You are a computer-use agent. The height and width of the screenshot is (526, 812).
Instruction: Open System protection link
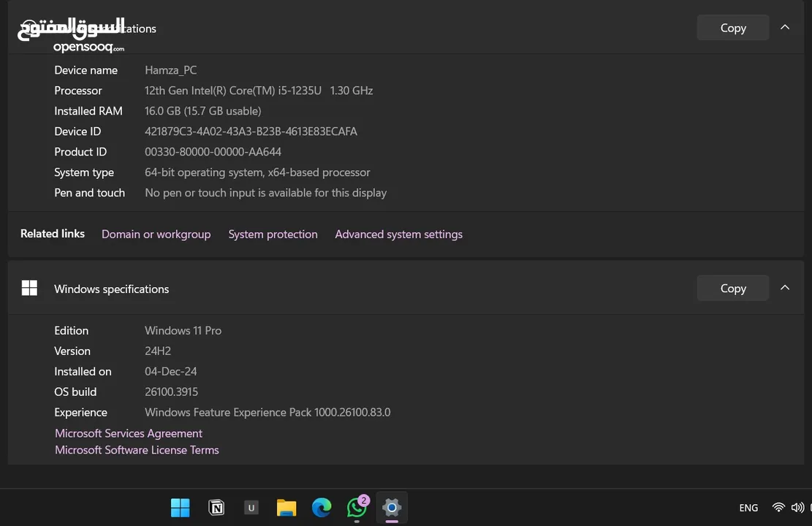[x=273, y=234]
